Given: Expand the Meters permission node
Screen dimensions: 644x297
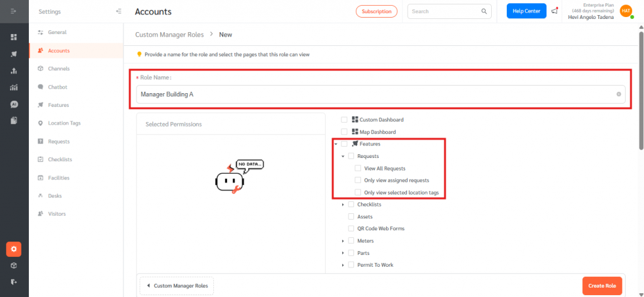Looking at the screenshot, I should click(x=343, y=241).
